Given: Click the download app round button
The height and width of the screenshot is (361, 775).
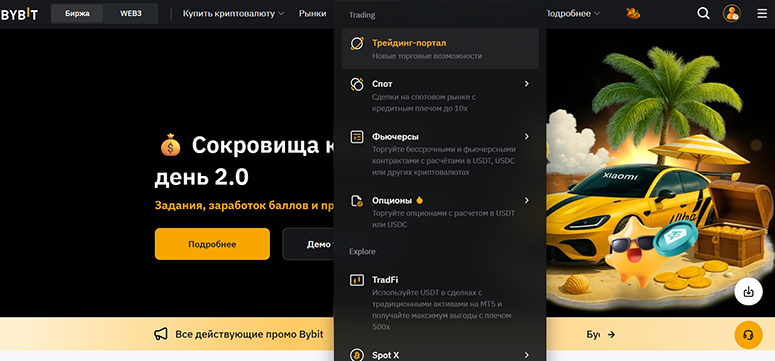Looking at the screenshot, I should (748, 291).
